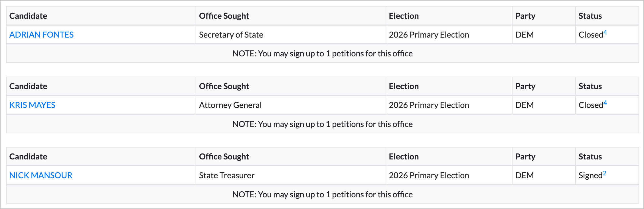Click the petition note under Kris Mayes
The width and height of the screenshot is (644, 209).
(x=322, y=124)
